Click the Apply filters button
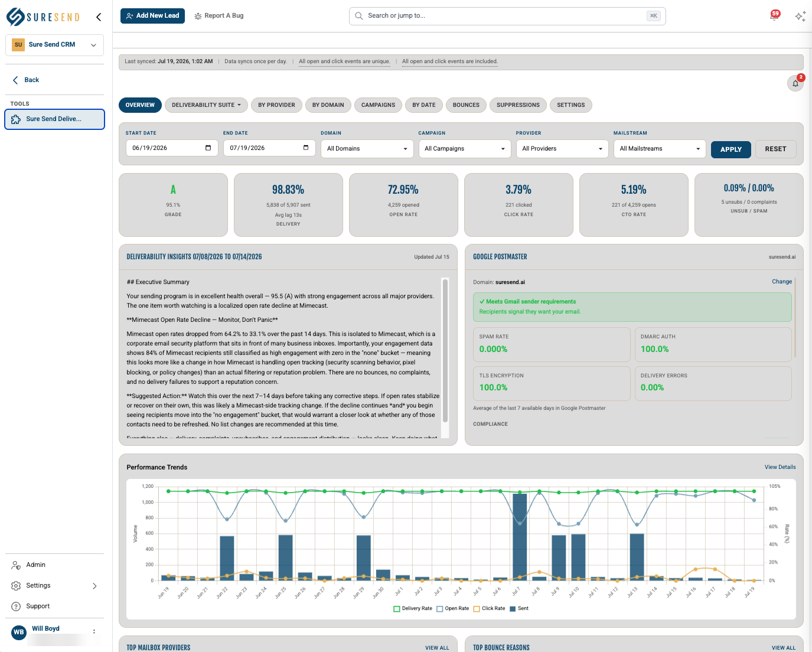812x652 pixels. (731, 149)
